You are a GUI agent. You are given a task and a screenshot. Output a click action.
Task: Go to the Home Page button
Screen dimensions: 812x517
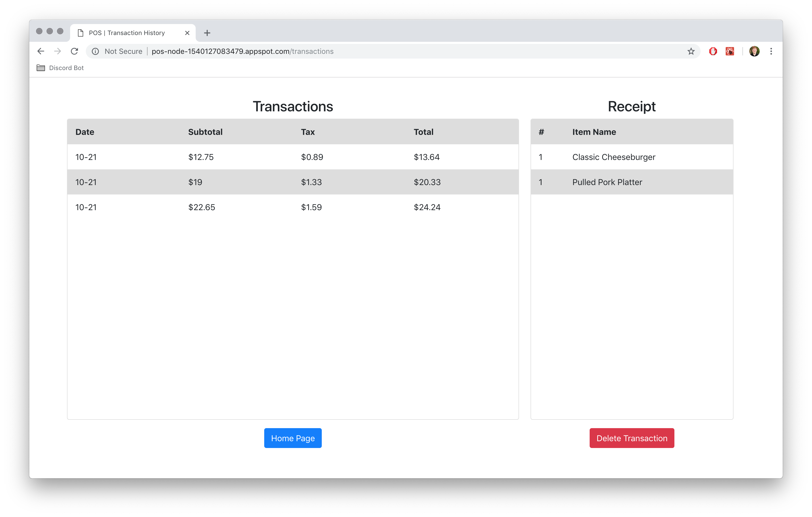click(292, 438)
